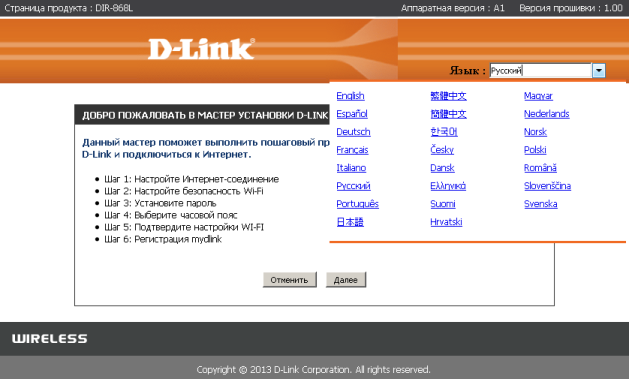Click "Страница продукта : DIR-868L" text

pyautogui.click(x=69, y=8)
